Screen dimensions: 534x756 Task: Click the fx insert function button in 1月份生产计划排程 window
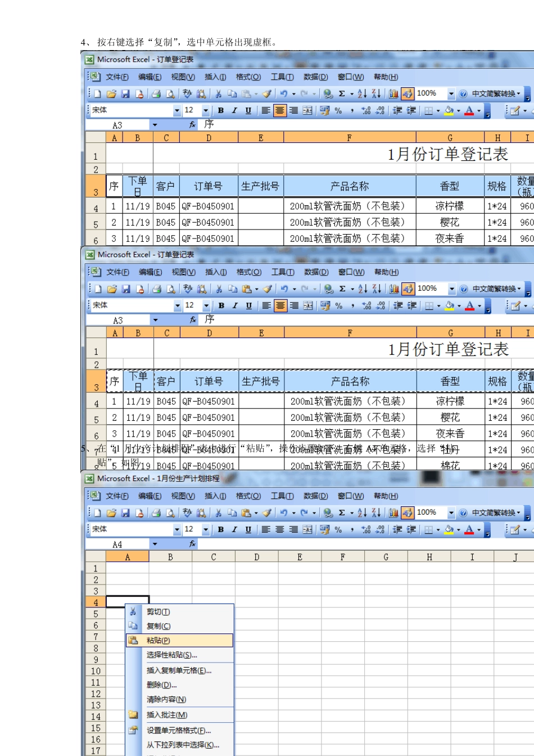click(x=192, y=544)
